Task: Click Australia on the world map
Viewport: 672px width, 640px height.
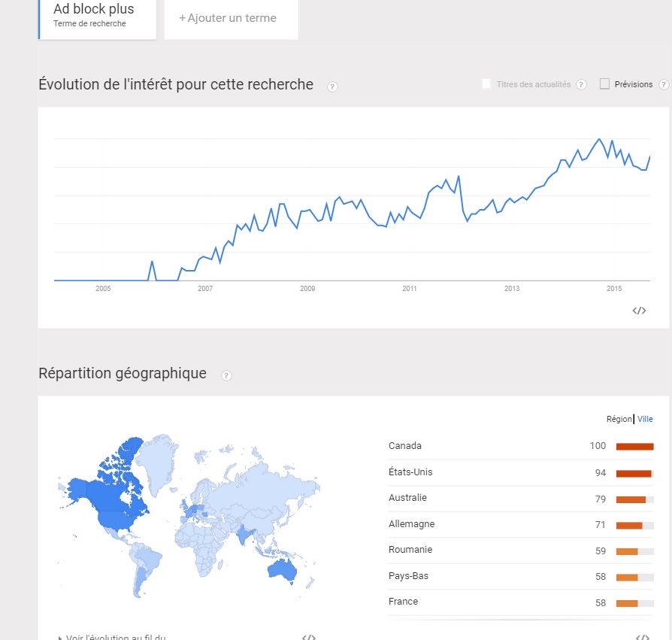Action: click(x=282, y=571)
